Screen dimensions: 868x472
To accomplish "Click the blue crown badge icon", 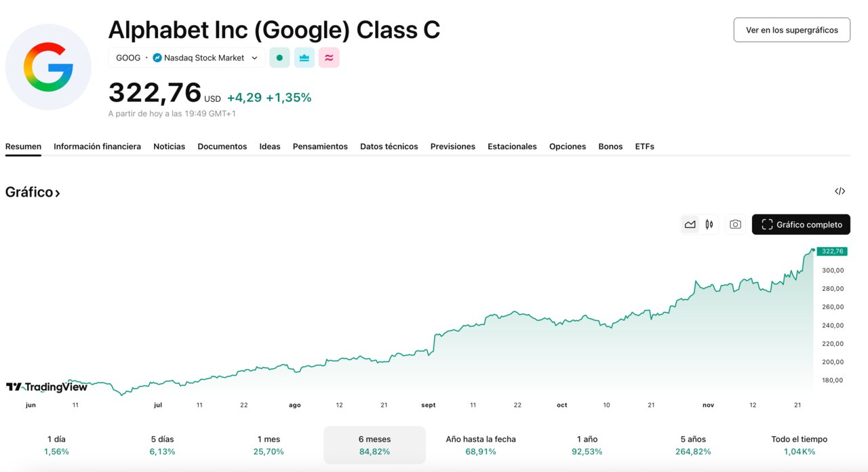I will (304, 58).
